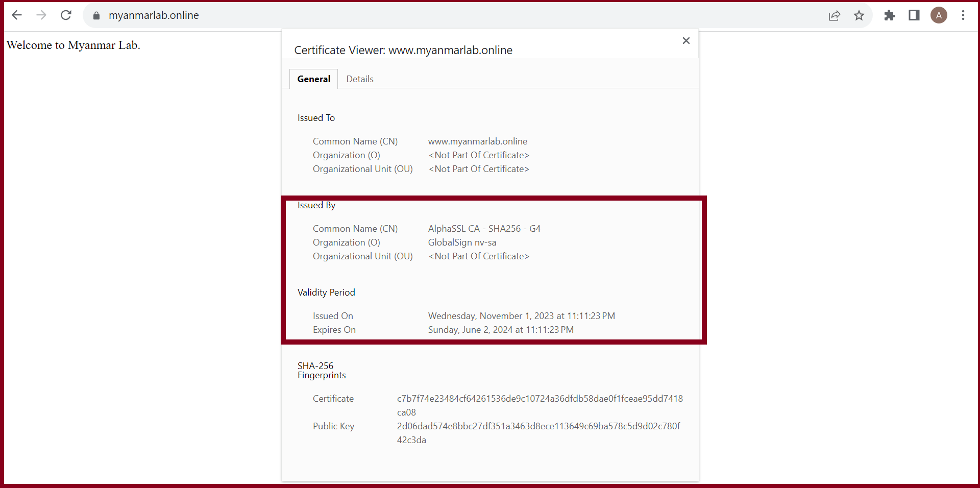
Task: Switch to the Details tab
Action: (x=360, y=79)
